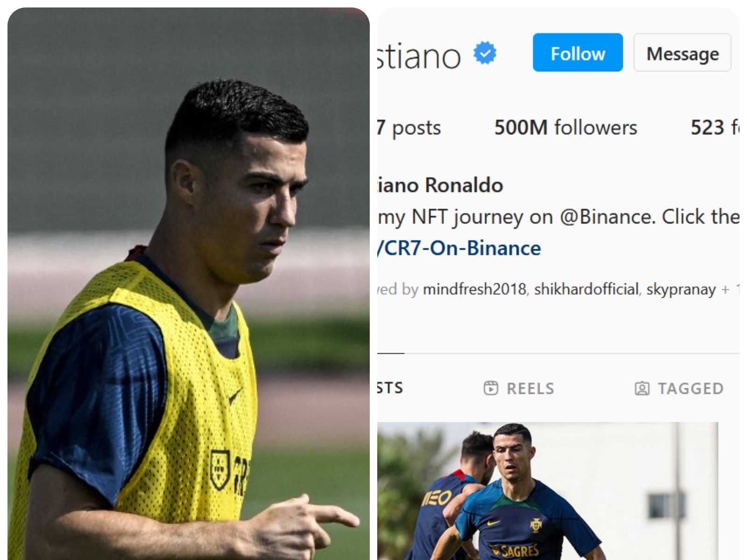Open the Message button
This screenshot has height=560, width=747.
click(x=682, y=52)
